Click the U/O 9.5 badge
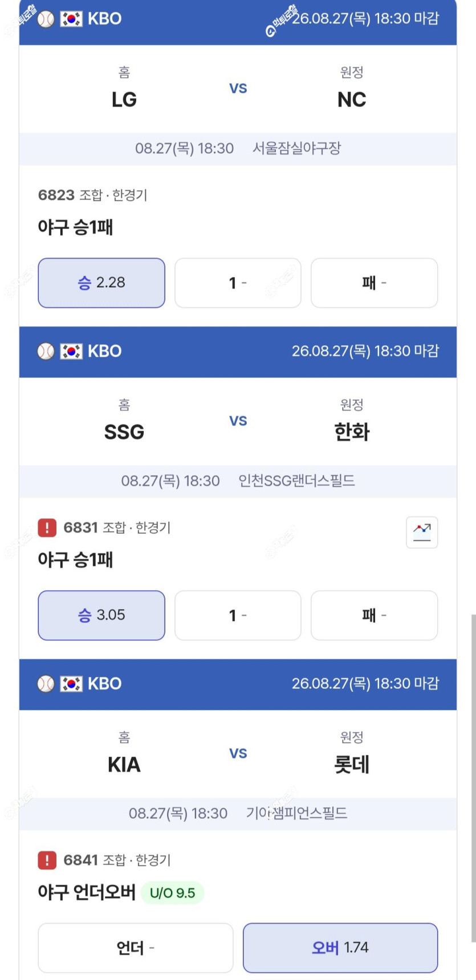 (172, 893)
